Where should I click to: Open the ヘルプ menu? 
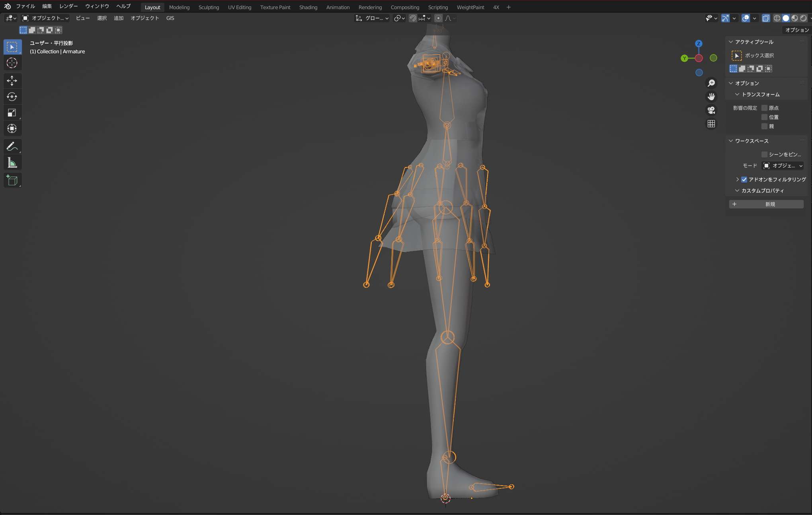pos(123,6)
